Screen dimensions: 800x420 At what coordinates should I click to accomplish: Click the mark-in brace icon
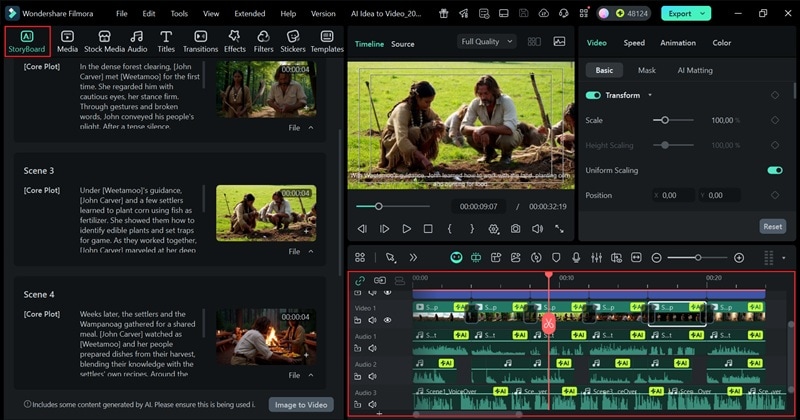[449, 229]
